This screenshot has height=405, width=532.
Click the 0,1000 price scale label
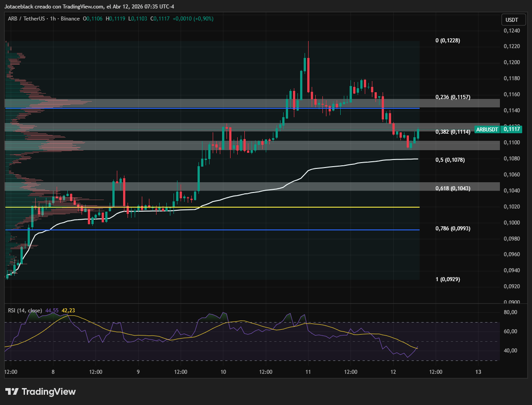click(511, 223)
